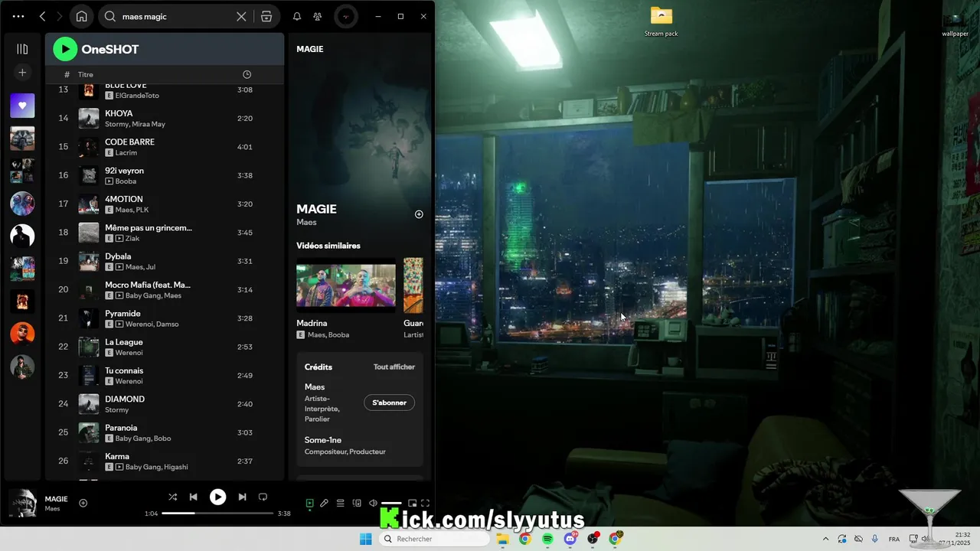Click the S'abonner button for Maes
Viewport: 980px width, 551px height.
(x=389, y=403)
